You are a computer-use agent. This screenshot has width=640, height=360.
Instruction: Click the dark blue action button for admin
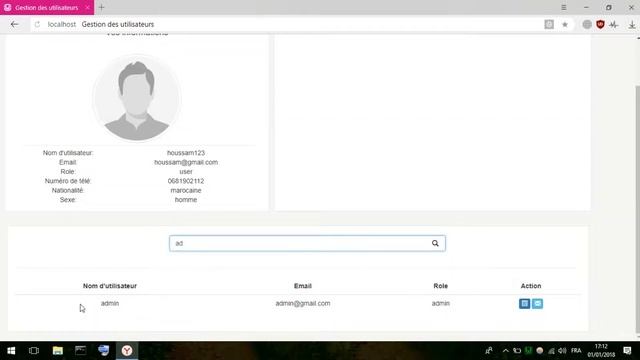point(524,304)
